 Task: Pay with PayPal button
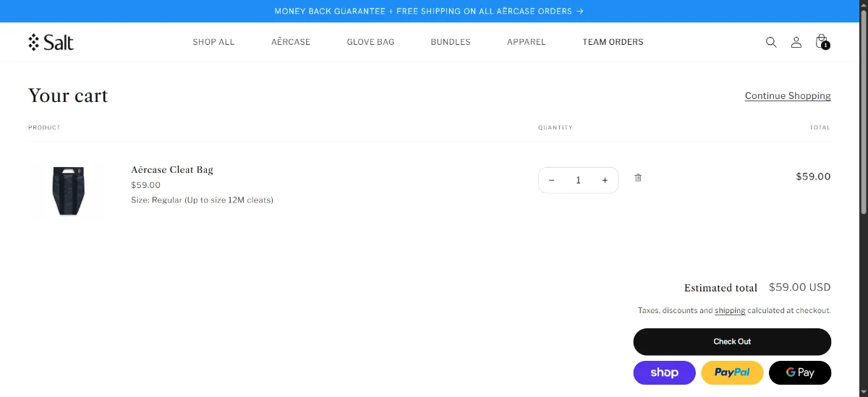coord(732,372)
